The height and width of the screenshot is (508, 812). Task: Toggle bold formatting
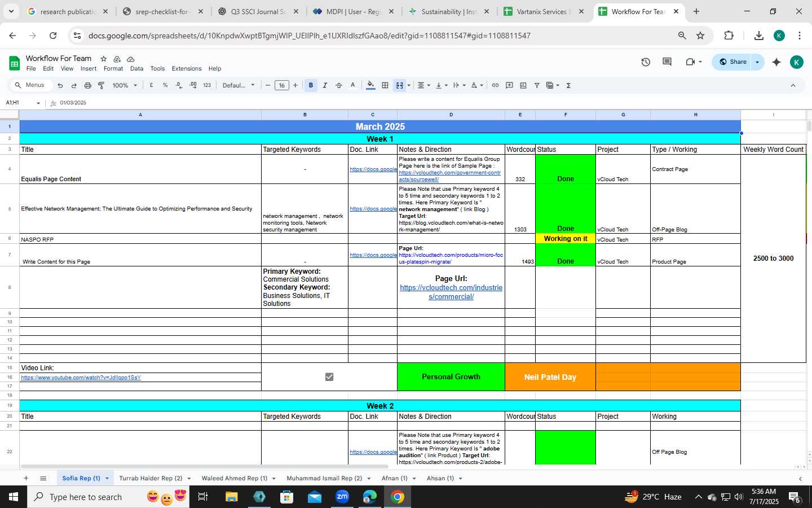point(311,85)
